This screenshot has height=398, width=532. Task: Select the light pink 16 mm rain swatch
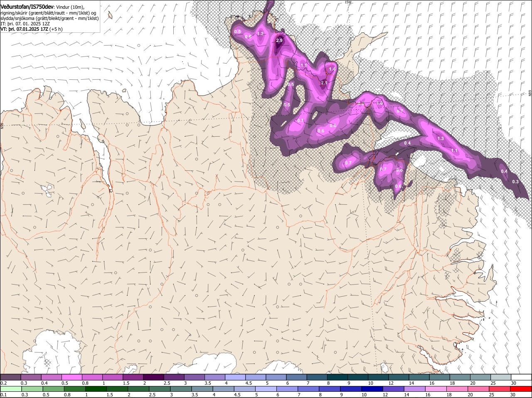(436, 389)
